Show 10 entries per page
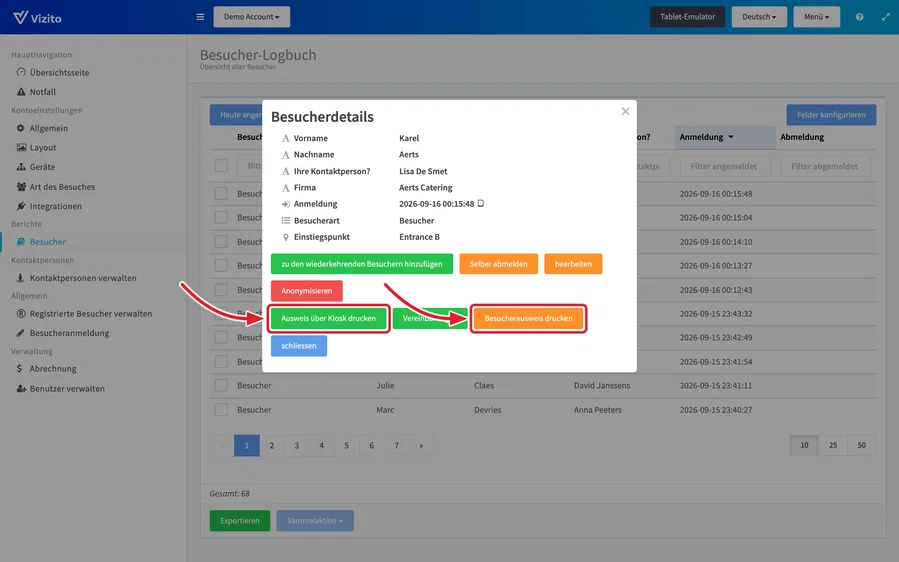899x562 pixels. point(804,445)
